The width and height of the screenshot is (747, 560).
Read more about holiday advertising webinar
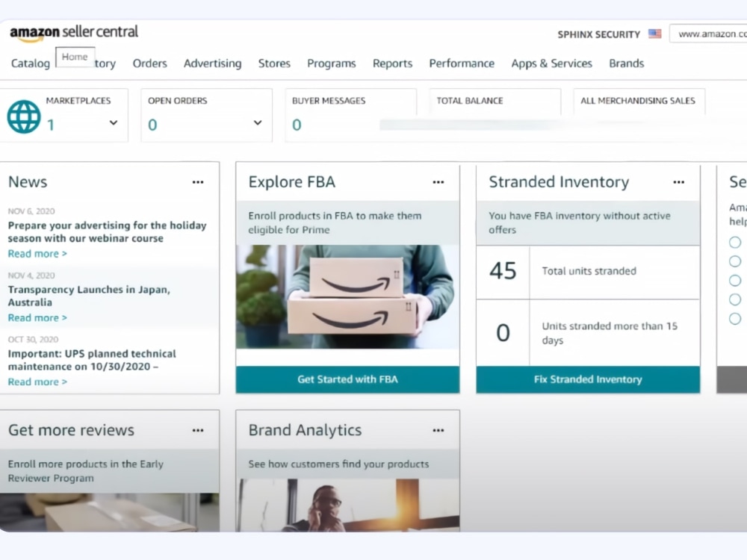coord(37,254)
